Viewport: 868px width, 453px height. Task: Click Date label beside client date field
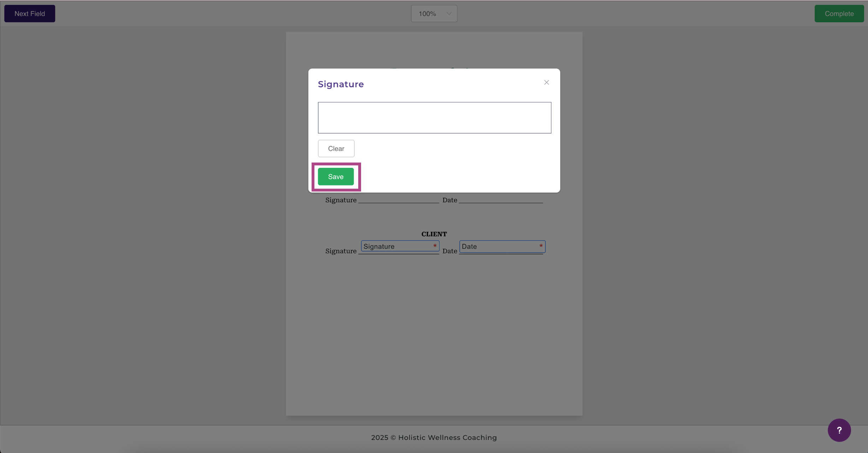449,251
